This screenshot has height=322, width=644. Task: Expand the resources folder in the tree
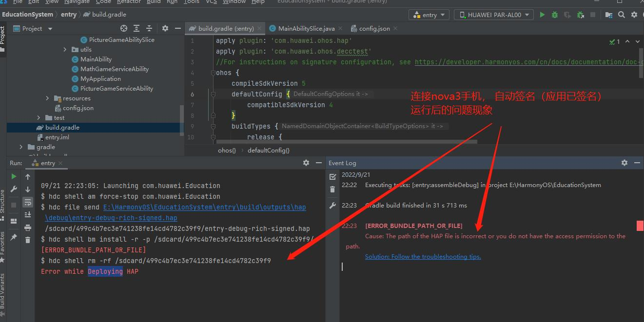pos(48,98)
